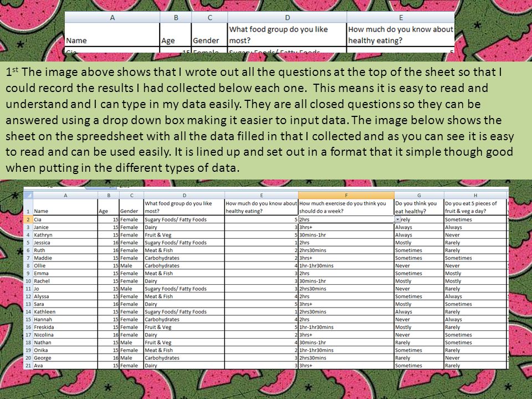Viewport: 532px width, 399px height.
Task: Open the dropdown arrow in cell F2
Action: point(398,220)
